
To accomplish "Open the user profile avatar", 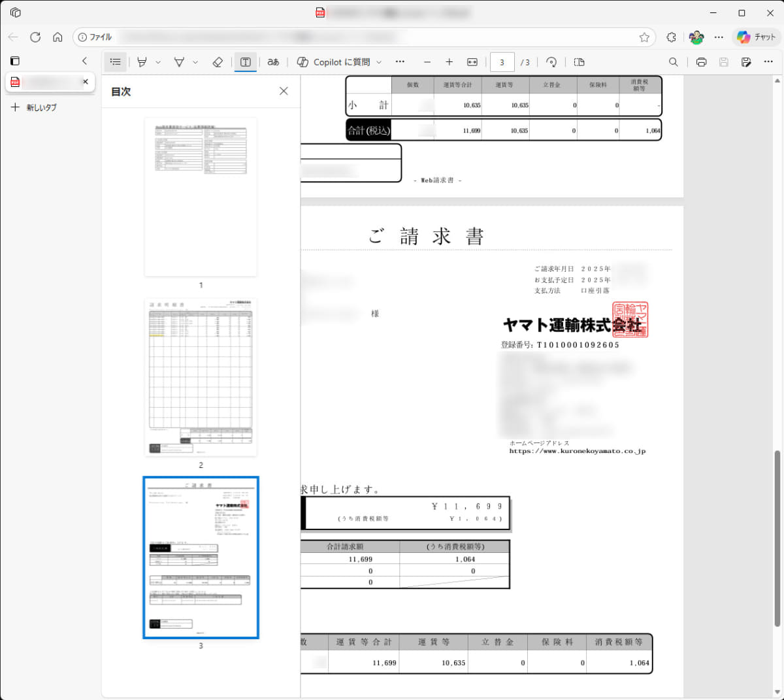I will coord(696,37).
